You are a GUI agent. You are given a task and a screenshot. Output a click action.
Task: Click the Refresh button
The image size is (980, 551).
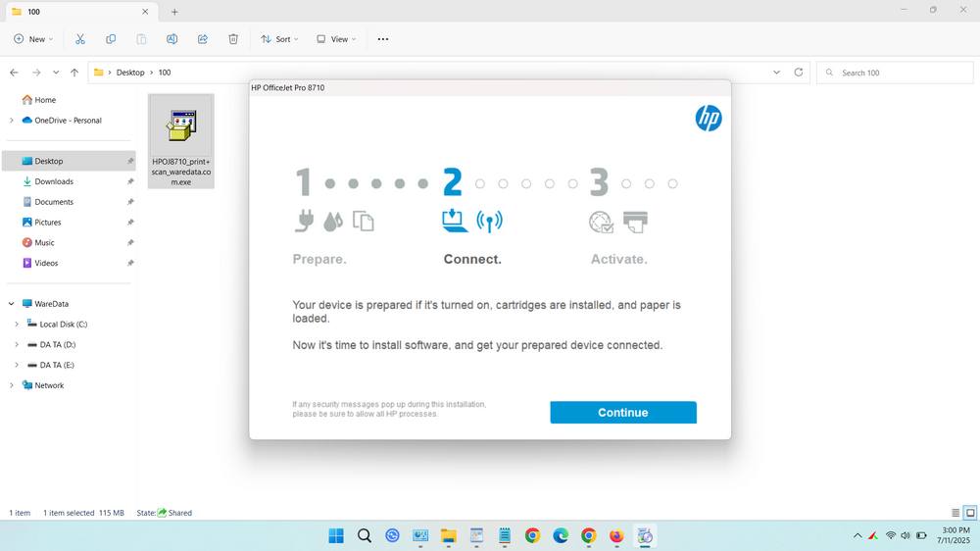click(x=798, y=73)
